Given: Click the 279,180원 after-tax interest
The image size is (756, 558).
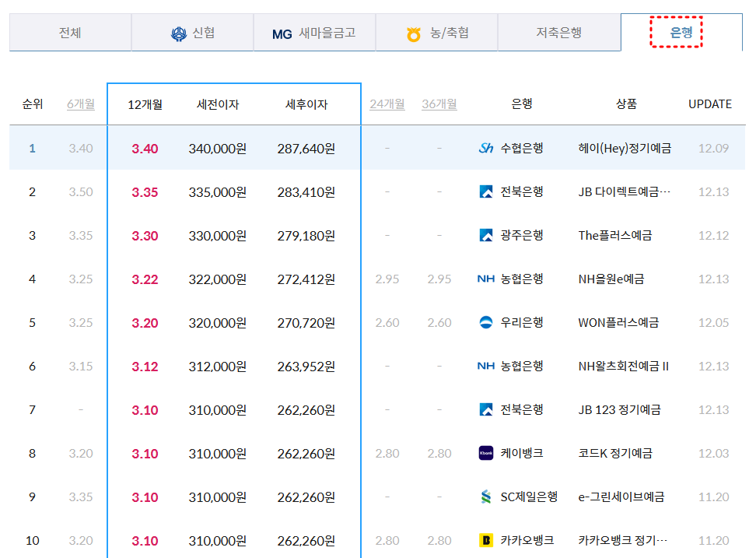Looking at the screenshot, I should (x=306, y=235).
